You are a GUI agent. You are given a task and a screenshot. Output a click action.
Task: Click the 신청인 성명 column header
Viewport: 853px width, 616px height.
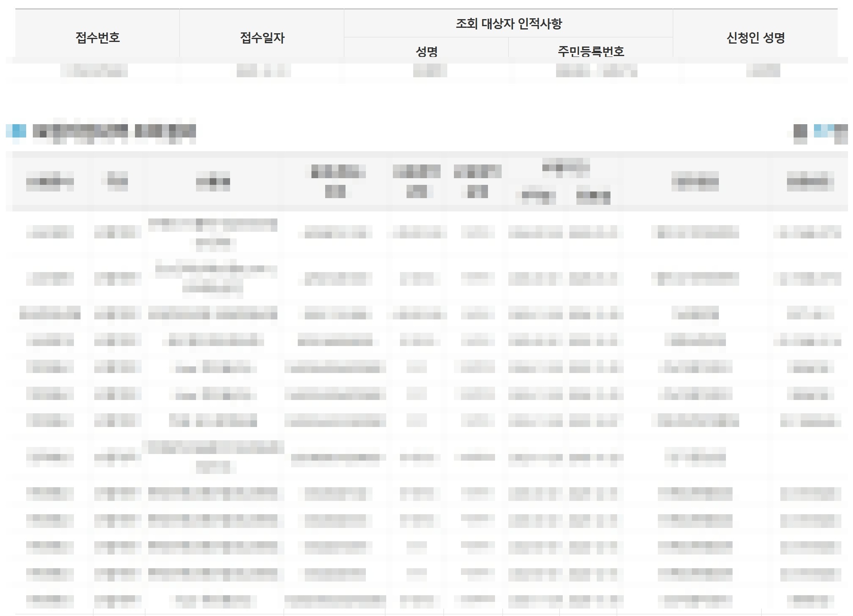click(x=755, y=37)
